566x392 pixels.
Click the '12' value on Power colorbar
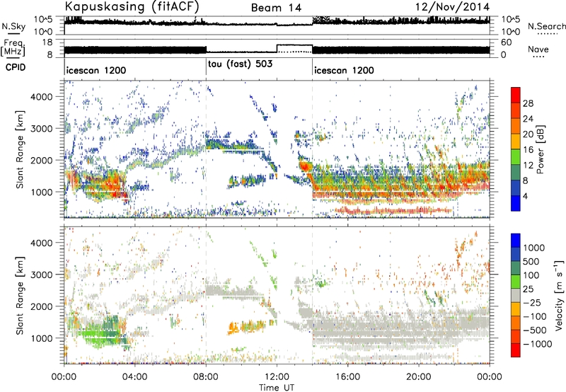click(x=528, y=166)
